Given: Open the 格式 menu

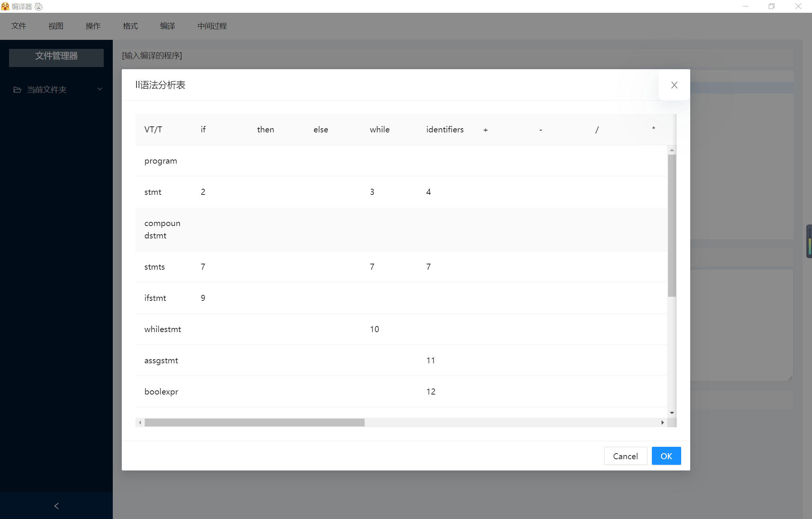Looking at the screenshot, I should 130,26.
